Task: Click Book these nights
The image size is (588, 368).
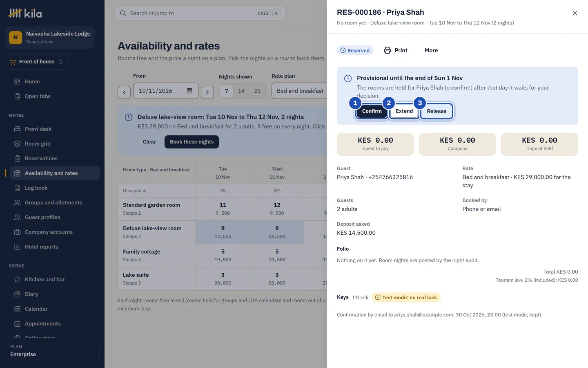Action: (192, 141)
